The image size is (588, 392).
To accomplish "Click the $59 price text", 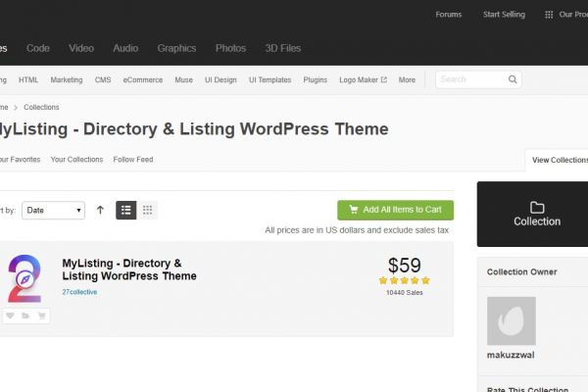I will (404, 266).
